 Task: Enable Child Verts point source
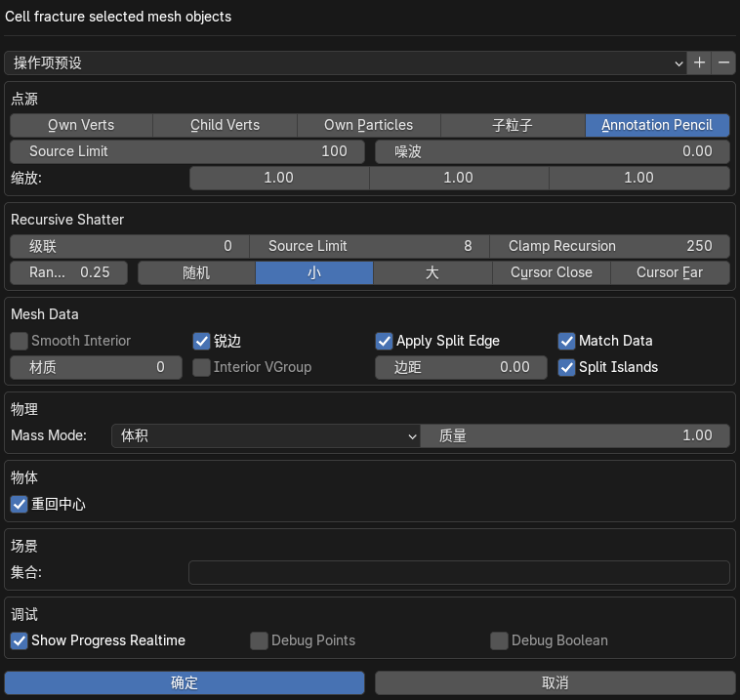[x=225, y=125]
